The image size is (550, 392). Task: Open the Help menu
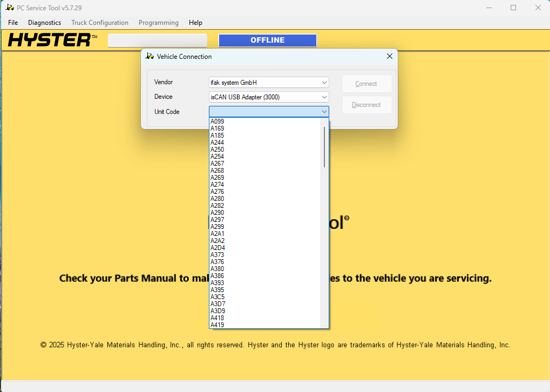(195, 23)
